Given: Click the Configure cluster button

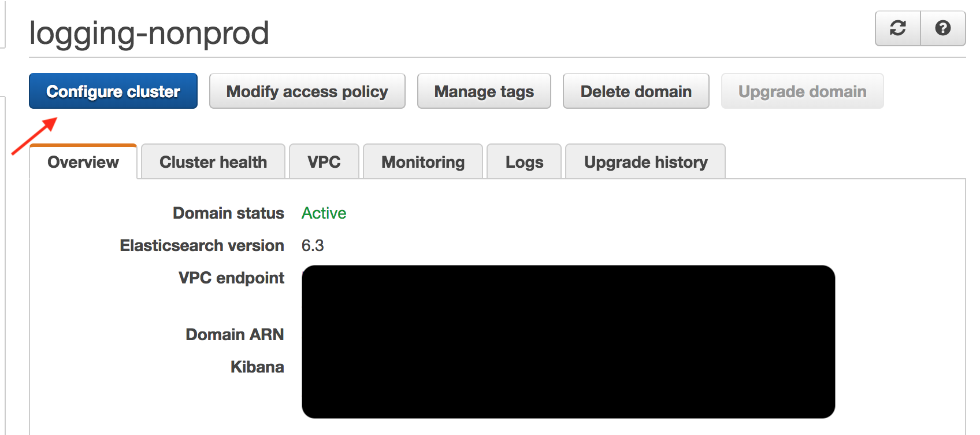Looking at the screenshot, I should (x=113, y=91).
